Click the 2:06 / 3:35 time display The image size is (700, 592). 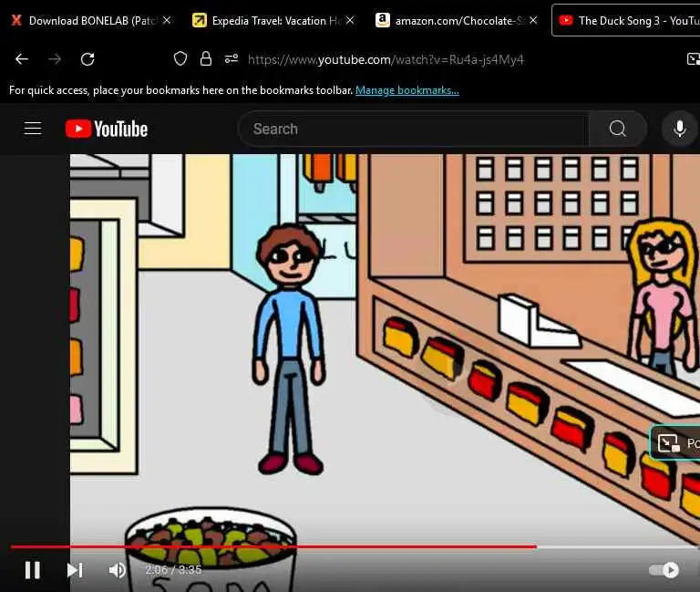click(x=173, y=570)
